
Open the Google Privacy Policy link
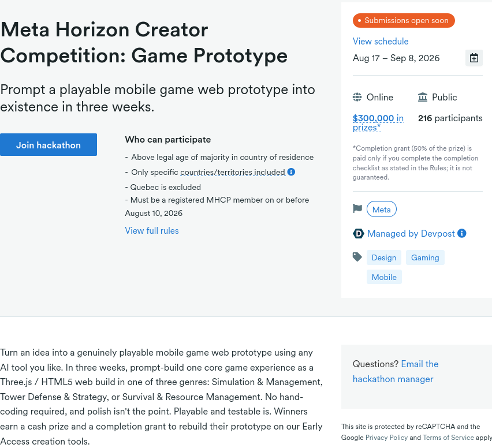[x=386, y=438]
